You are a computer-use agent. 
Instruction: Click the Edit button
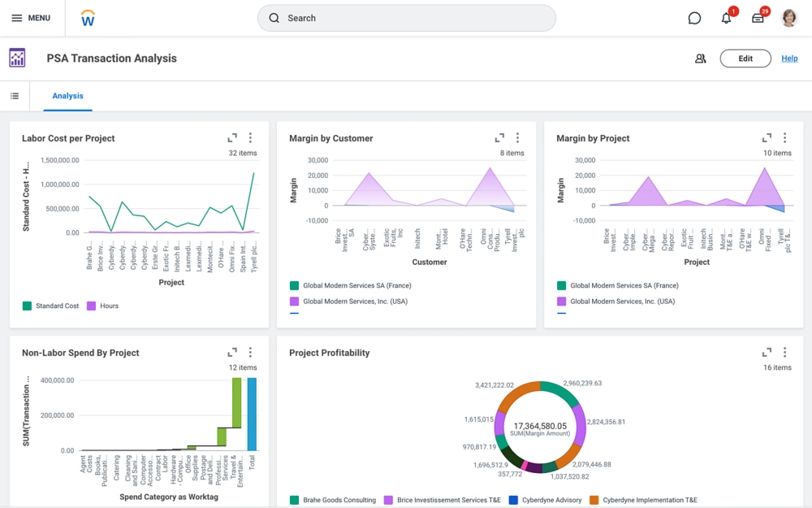[745, 59]
